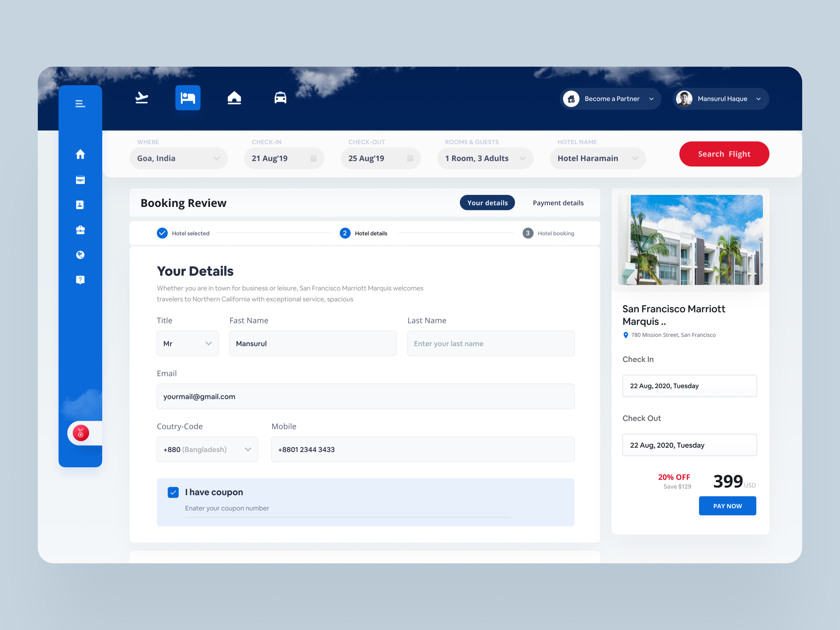Click the PAY NOW button
This screenshot has height=630, width=840.
click(727, 506)
